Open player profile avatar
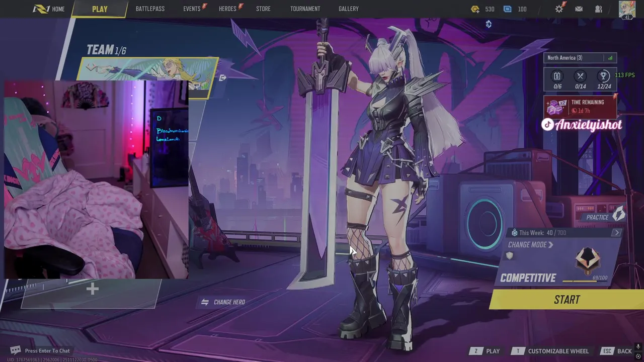 627,10
